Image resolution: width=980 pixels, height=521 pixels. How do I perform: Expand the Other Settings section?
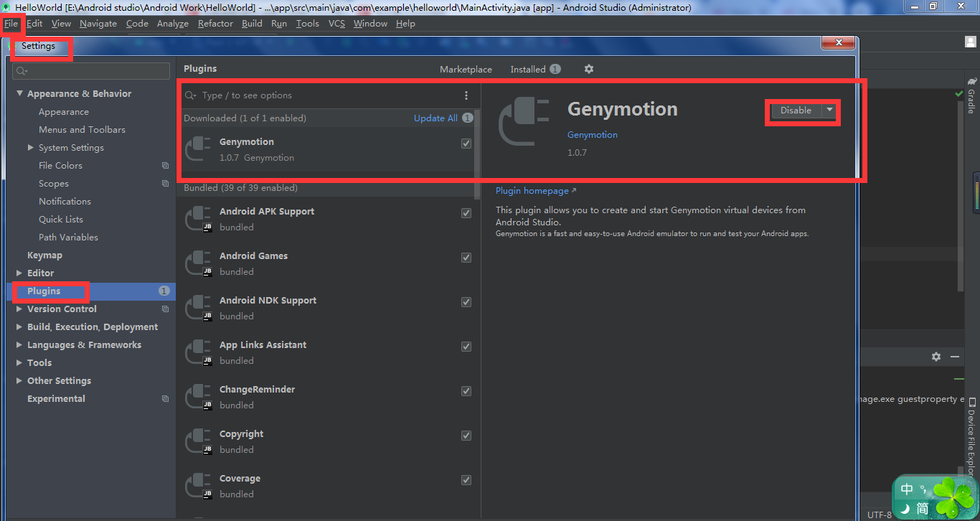point(19,381)
